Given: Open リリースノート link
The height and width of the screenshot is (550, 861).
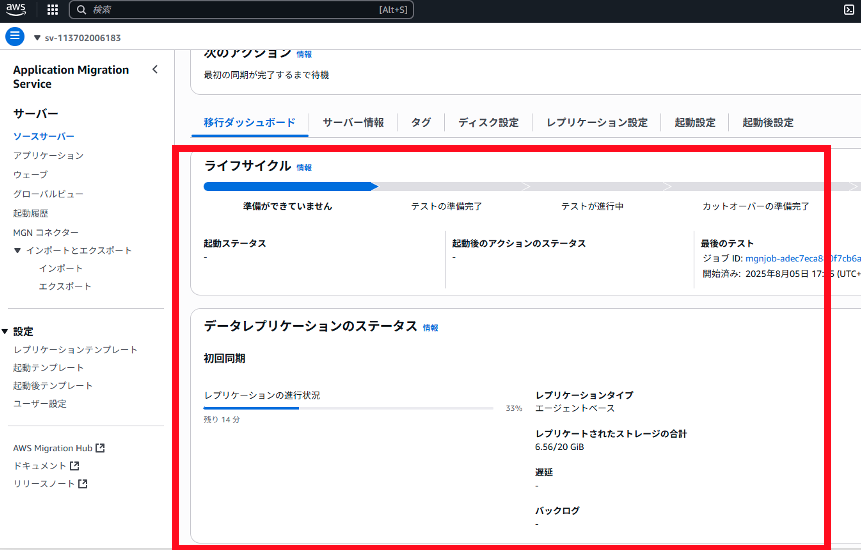Looking at the screenshot, I should click(44, 484).
